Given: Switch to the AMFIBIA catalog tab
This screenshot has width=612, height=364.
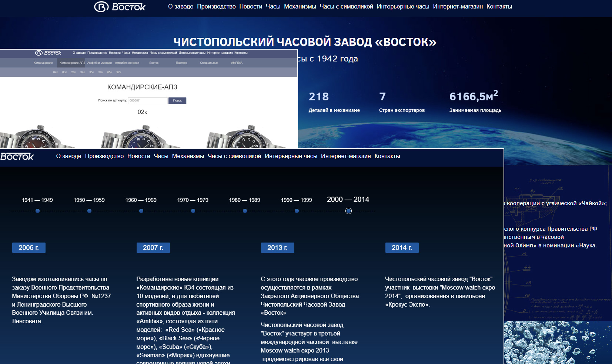Looking at the screenshot, I should pos(237,63).
